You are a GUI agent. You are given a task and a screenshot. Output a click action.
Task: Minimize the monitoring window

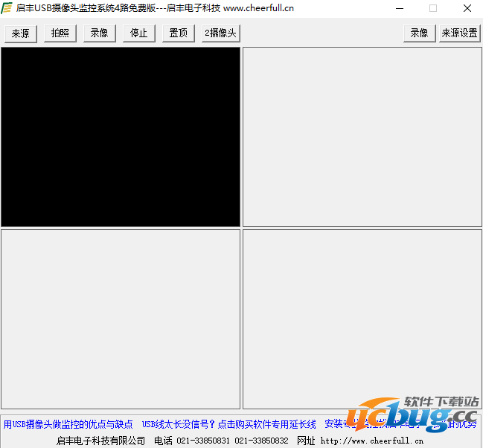[x=399, y=8]
